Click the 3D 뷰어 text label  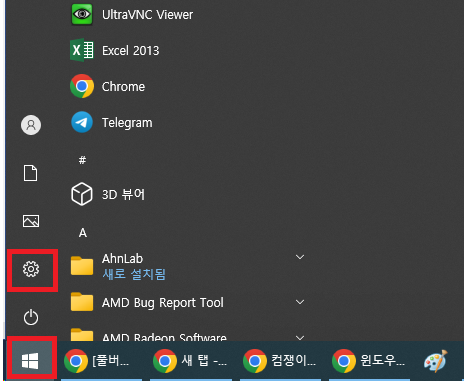coord(123,194)
